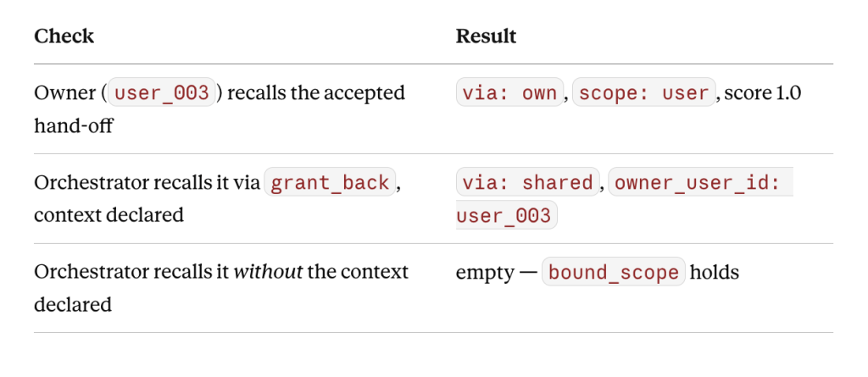The height and width of the screenshot is (377, 868).
Task: Click "recalls the accepted" text
Action: pyautogui.click(x=316, y=93)
